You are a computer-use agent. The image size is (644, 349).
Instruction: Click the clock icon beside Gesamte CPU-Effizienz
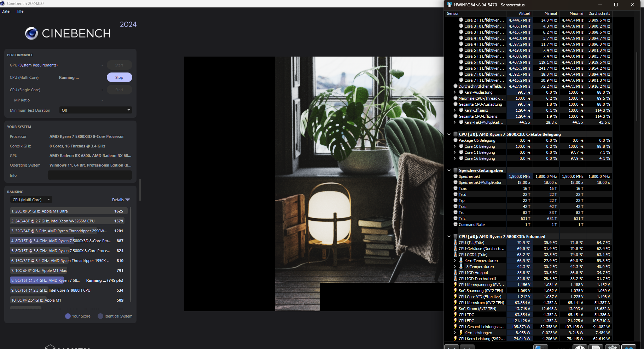coord(456,116)
